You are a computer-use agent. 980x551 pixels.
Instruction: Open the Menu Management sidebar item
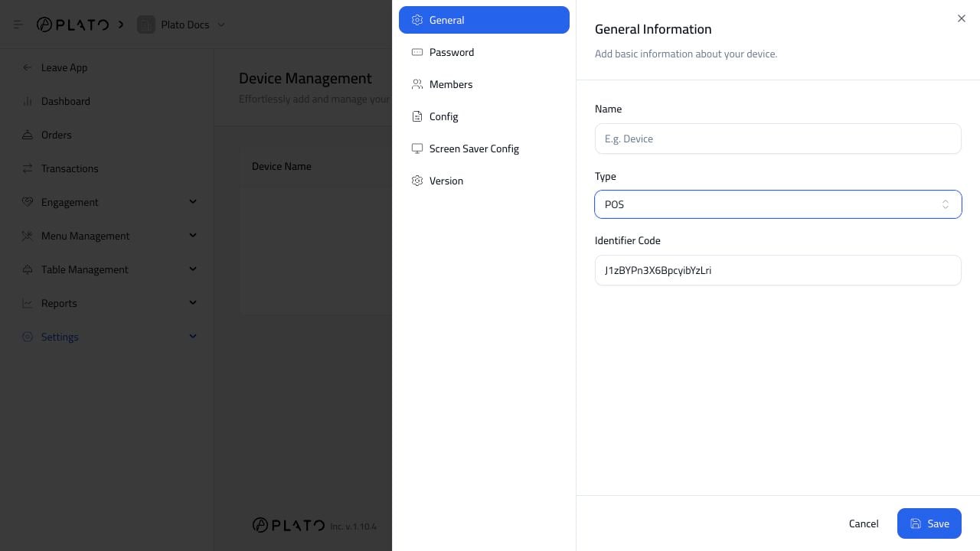pos(107,236)
